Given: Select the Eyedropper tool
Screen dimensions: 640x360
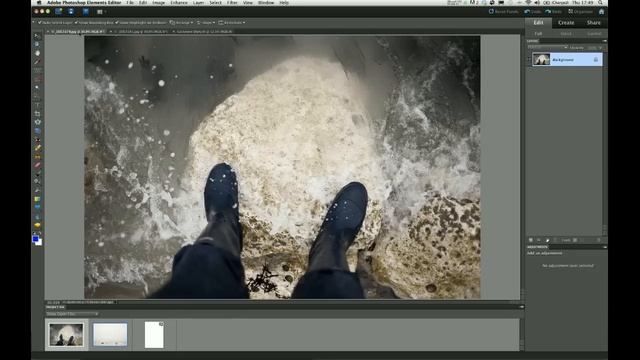Looking at the screenshot, I should point(37,62).
